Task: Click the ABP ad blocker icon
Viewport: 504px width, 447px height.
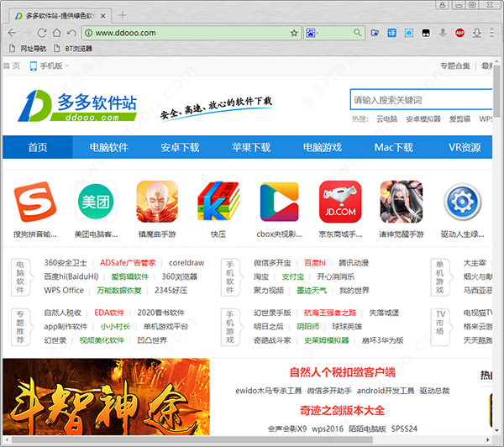Action: [459, 33]
